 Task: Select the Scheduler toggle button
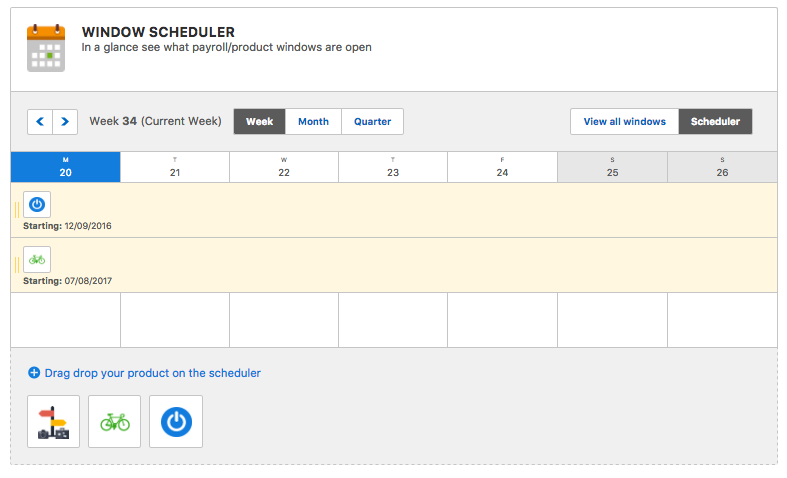[x=715, y=122]
